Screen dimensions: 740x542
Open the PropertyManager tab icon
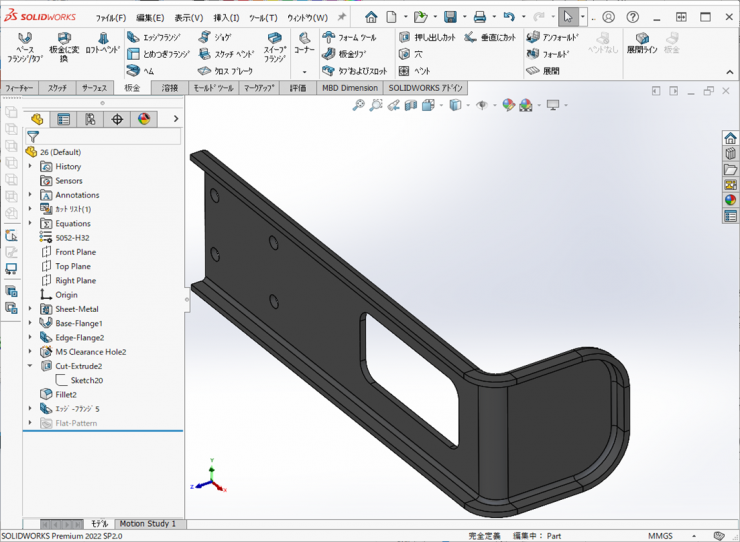pyautogui.click(x=64, y=119)
